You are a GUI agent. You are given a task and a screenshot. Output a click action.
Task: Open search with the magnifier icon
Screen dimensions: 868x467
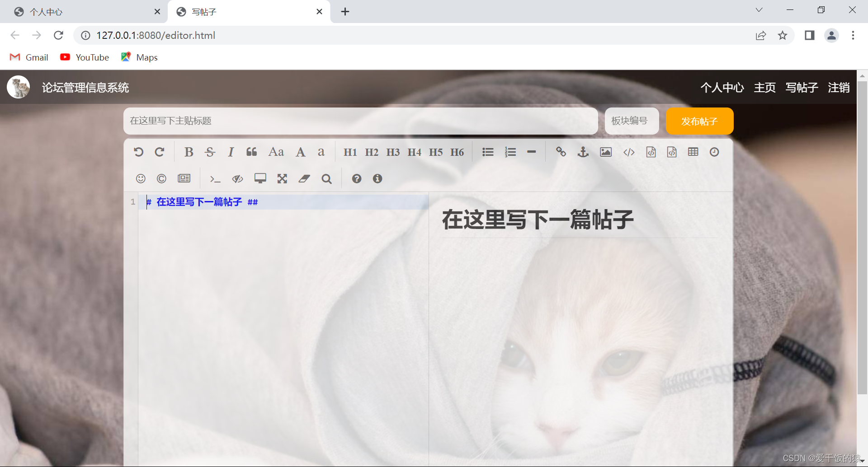(326, 179)
